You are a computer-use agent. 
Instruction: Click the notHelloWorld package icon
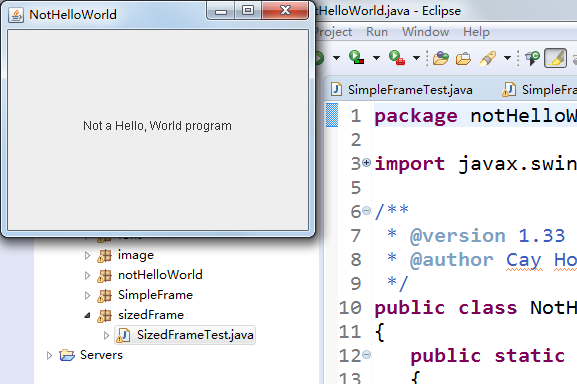pos(105,275)
